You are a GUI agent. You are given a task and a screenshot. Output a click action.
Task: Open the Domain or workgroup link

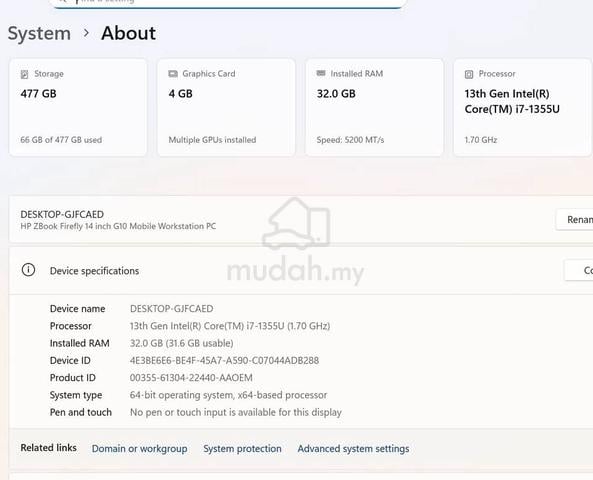point(140,449)
